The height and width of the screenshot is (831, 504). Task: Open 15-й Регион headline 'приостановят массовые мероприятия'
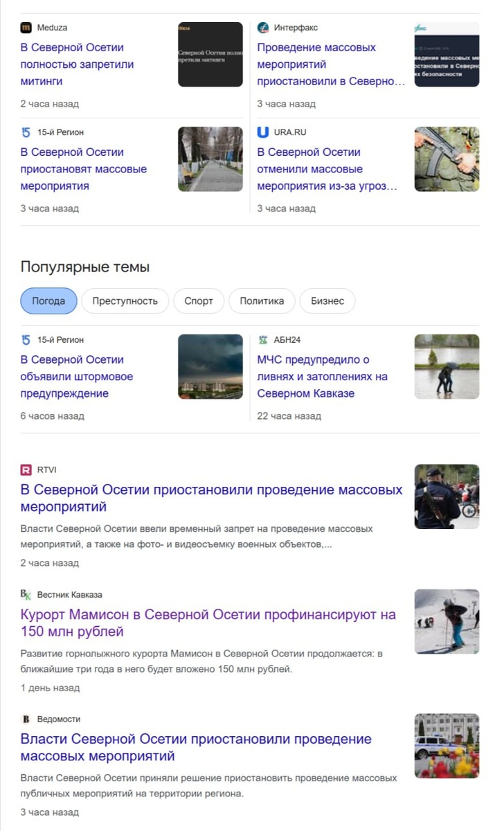(84, 169)
